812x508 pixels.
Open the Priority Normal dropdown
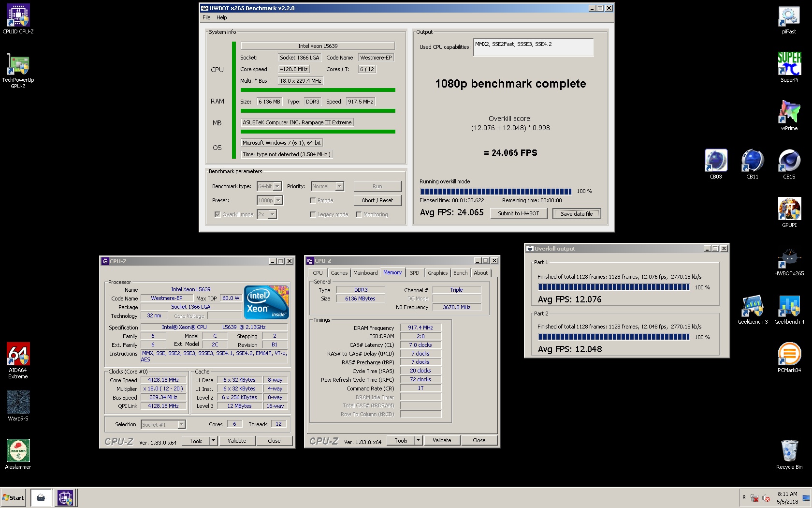coord(327,186)
